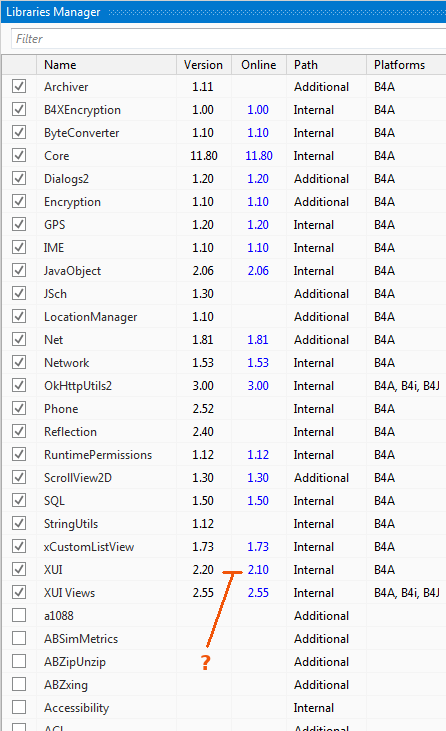Check the a1088 library box
This screenshot has width=446, height=731.
tap(19, 615)
